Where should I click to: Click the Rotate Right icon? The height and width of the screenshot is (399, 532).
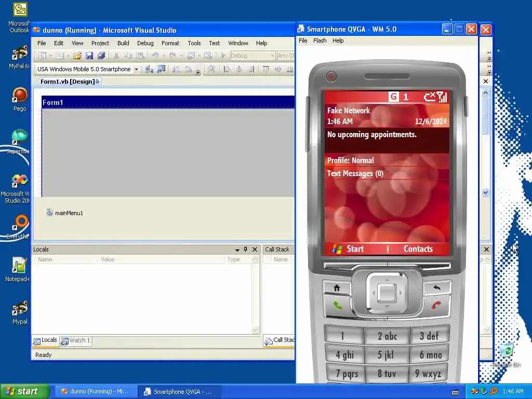tap(188, 69)
